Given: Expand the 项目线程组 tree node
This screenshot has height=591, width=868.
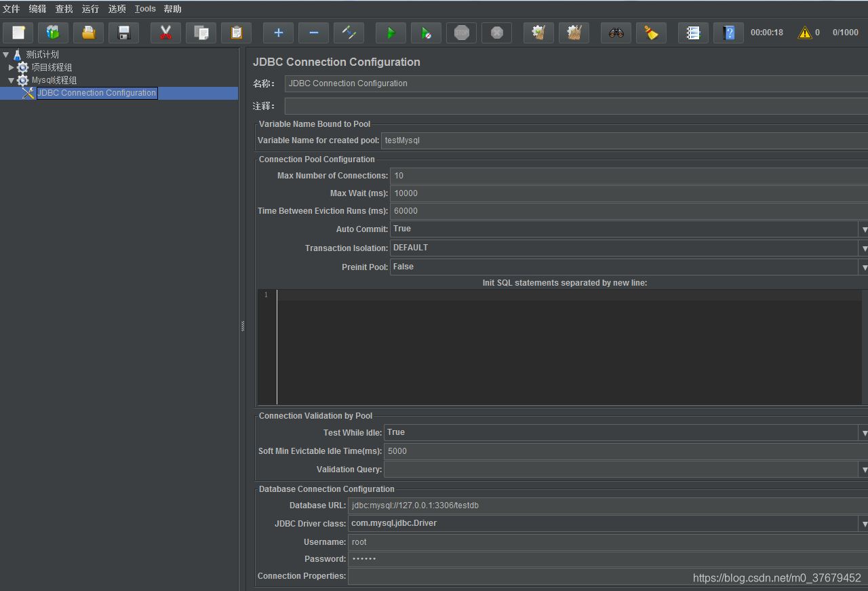Looking at the screenshot, I should 11,67.
